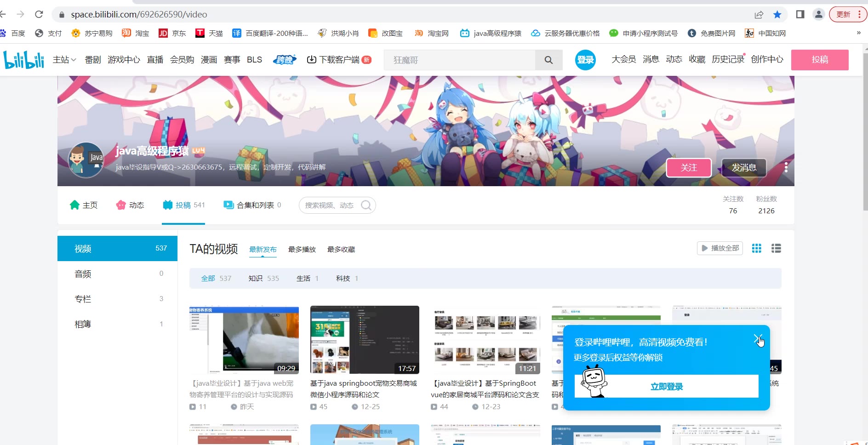Select 音频 in sidebar
The height and width of the screenshot is (445, 868).
[x=117, y=274]
